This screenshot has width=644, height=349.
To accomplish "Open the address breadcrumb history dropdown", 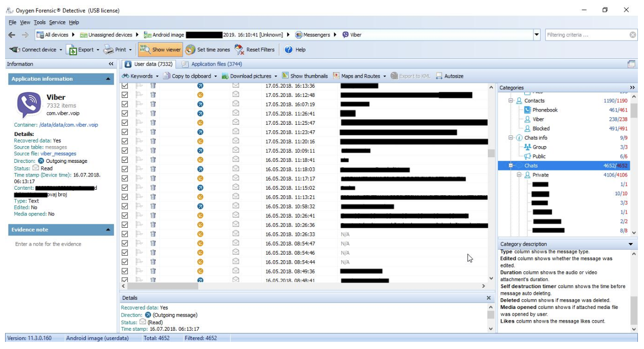I will click(537, 35).
